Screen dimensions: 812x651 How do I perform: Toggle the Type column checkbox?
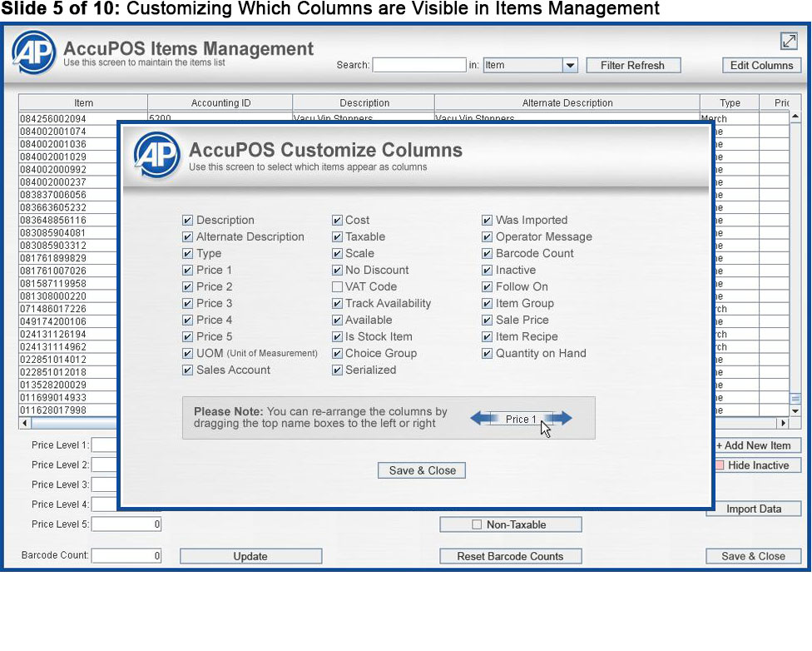click(x=187, y=253)
